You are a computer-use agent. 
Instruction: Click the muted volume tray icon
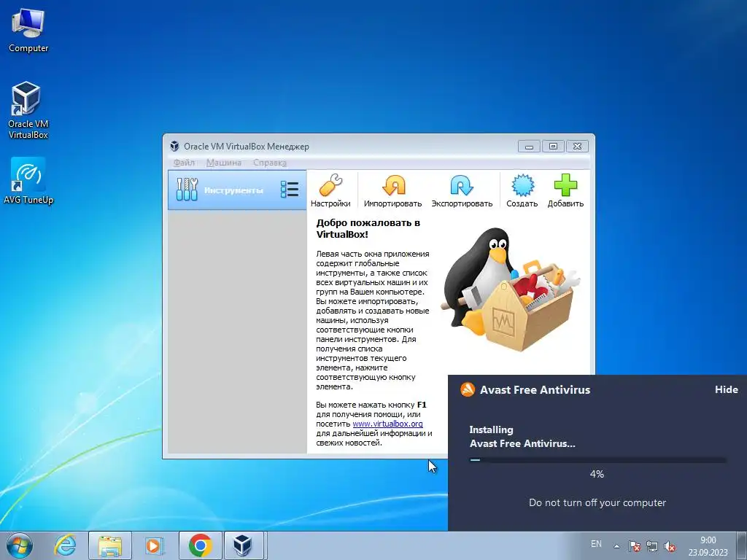click(x=670, y=546)
